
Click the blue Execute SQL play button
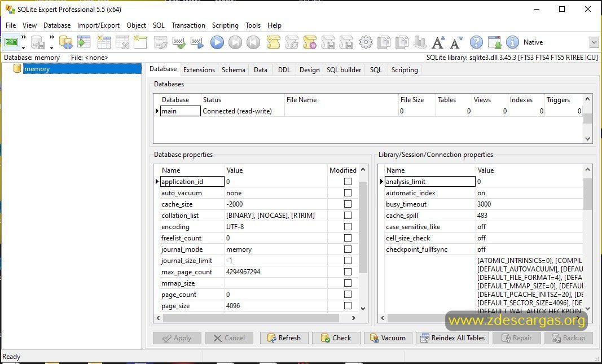tap(217, 42)
